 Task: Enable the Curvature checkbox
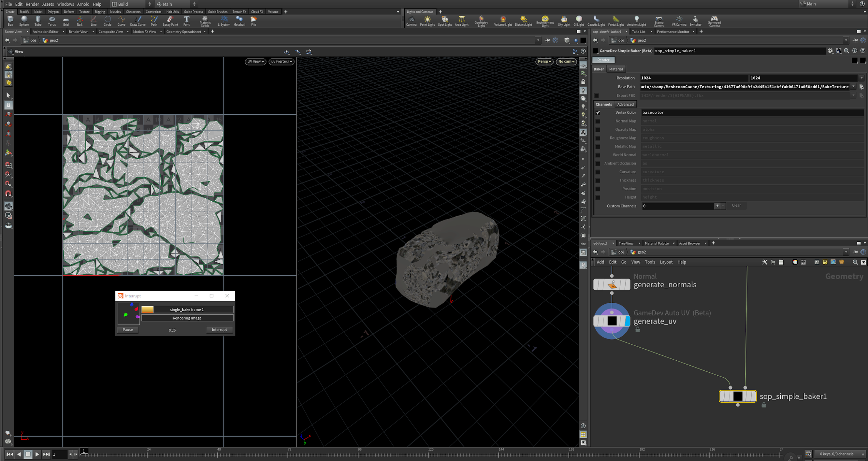598,172
